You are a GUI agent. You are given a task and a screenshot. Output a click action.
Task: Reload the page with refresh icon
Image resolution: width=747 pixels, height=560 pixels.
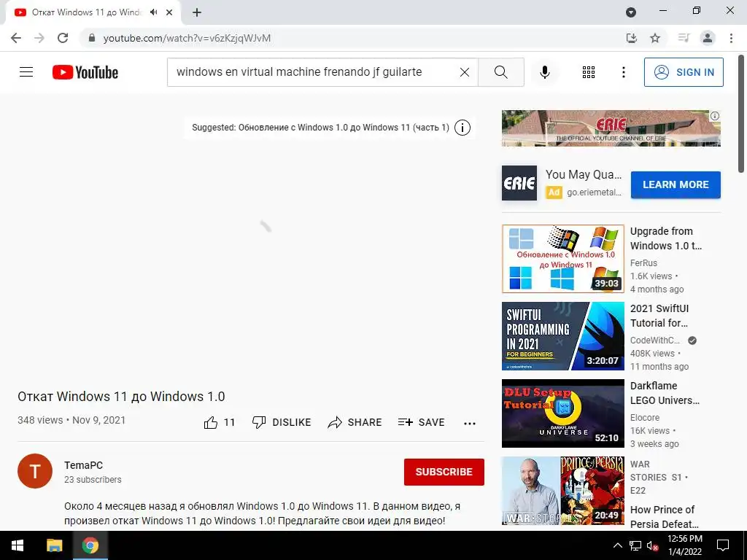click(x=63, y=38)
